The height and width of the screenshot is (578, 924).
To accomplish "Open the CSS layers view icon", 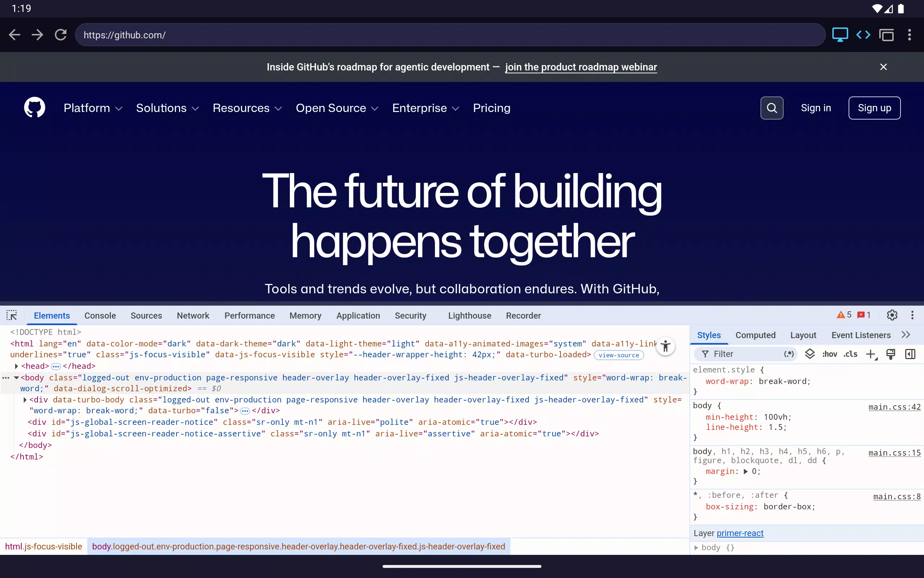I will pos(810,354).
